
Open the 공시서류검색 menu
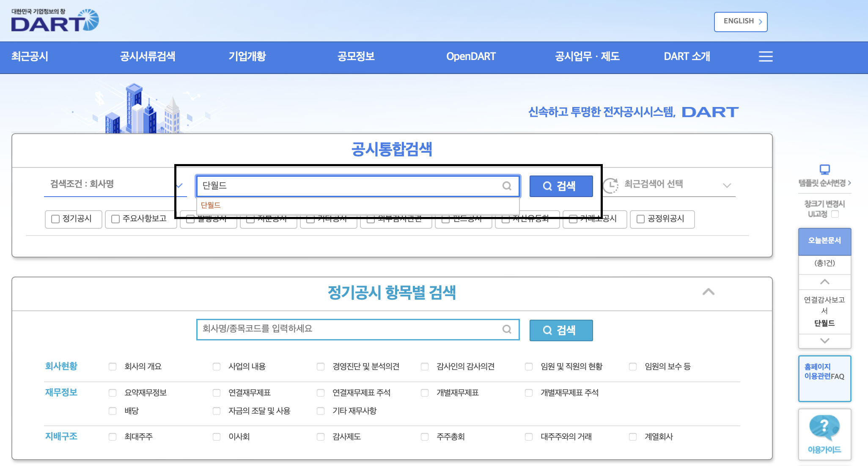pos(147,57)
